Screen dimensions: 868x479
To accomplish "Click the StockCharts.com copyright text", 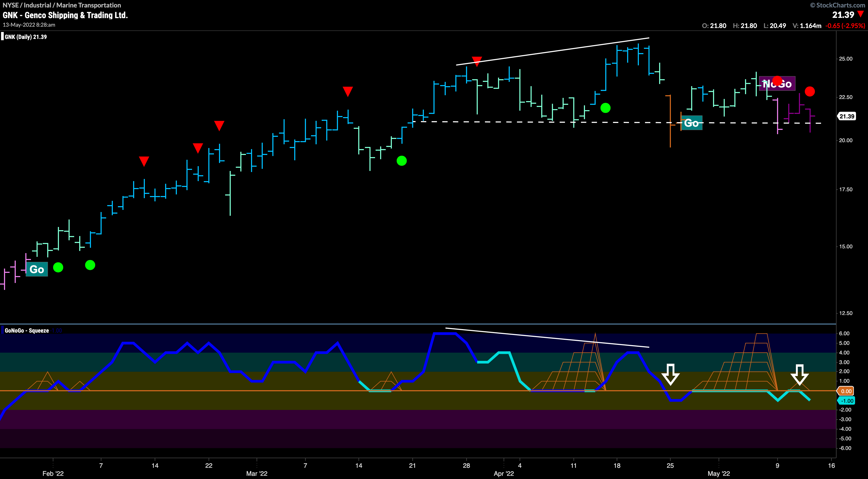I will coord(838,5).
